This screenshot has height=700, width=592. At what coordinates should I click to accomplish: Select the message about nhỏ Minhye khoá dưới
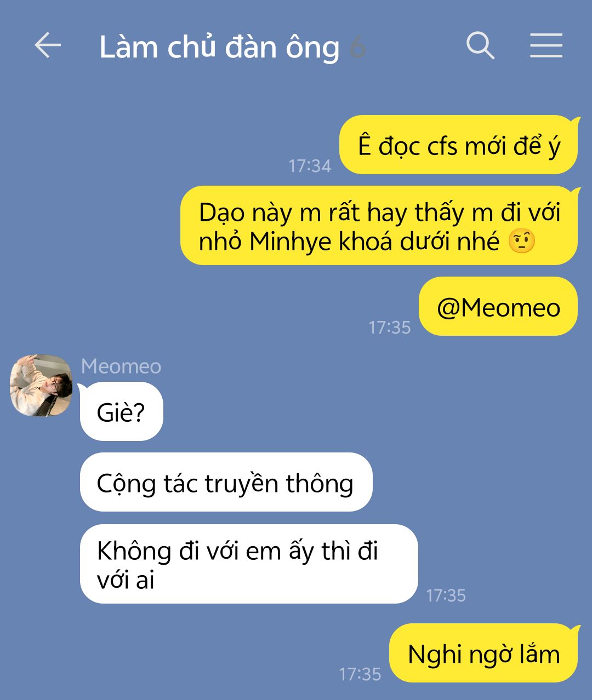(380, 226)
